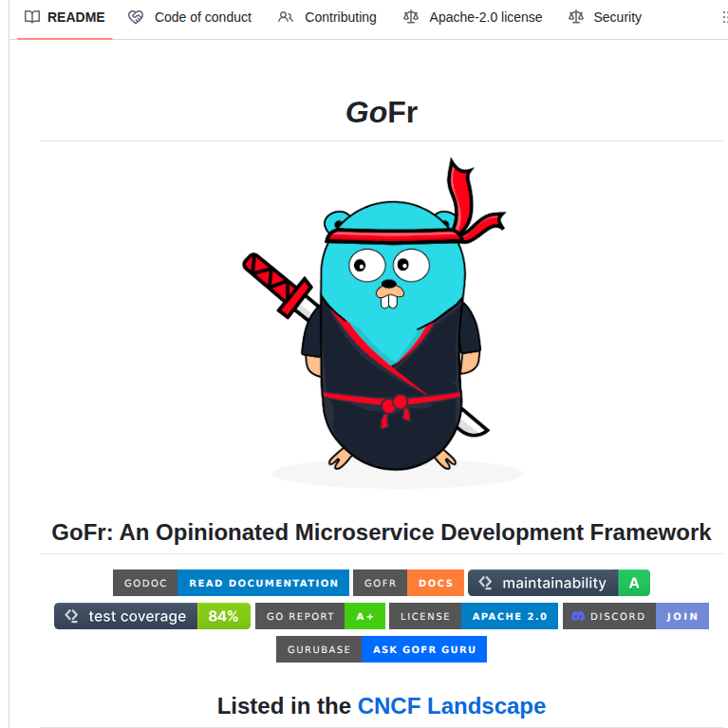Click the Contributing people icon
Image resolution: width=728 pixels, height=728 pixels.
click(286, 17)
